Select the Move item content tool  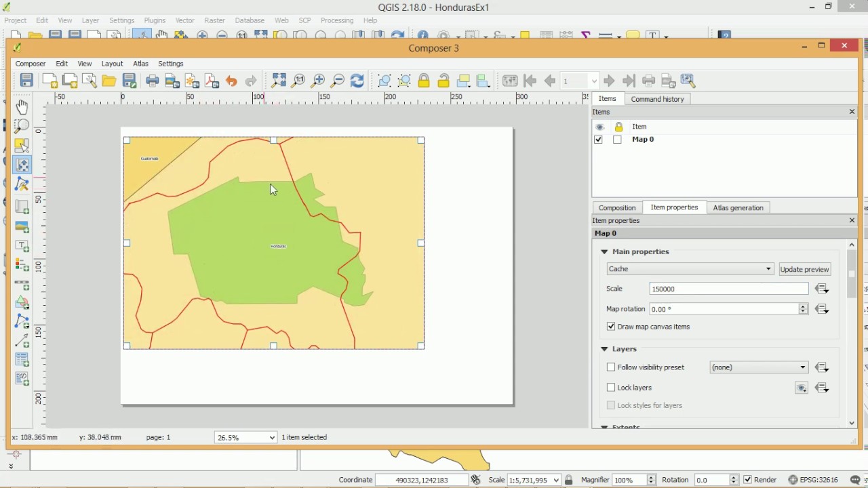coord(22,165)
